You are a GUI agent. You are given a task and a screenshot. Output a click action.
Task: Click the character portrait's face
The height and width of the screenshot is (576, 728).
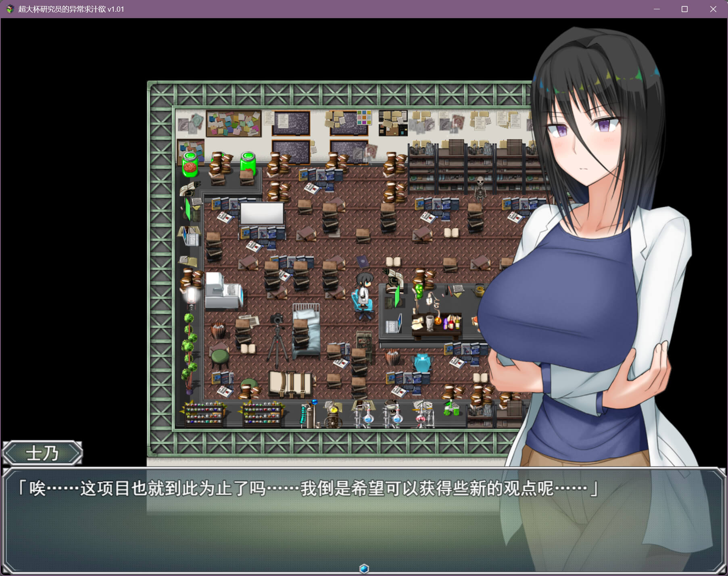584,137
